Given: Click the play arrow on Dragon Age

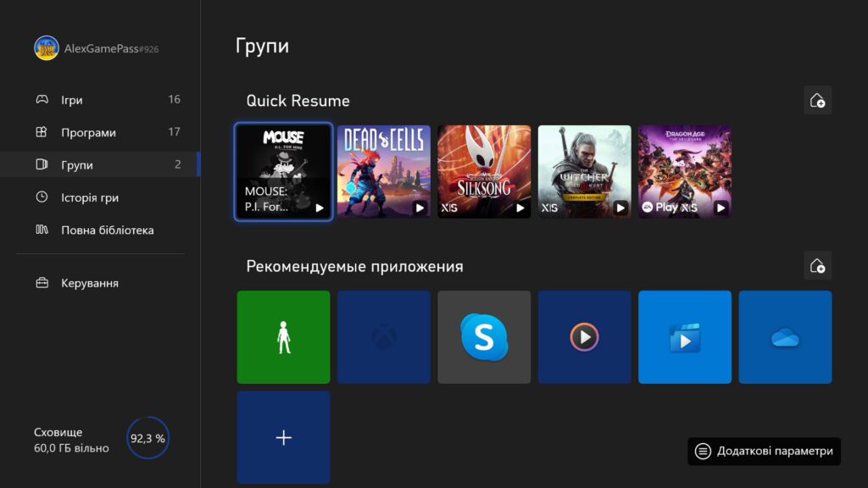Looking at the screenshot, I should pos(721,208).
